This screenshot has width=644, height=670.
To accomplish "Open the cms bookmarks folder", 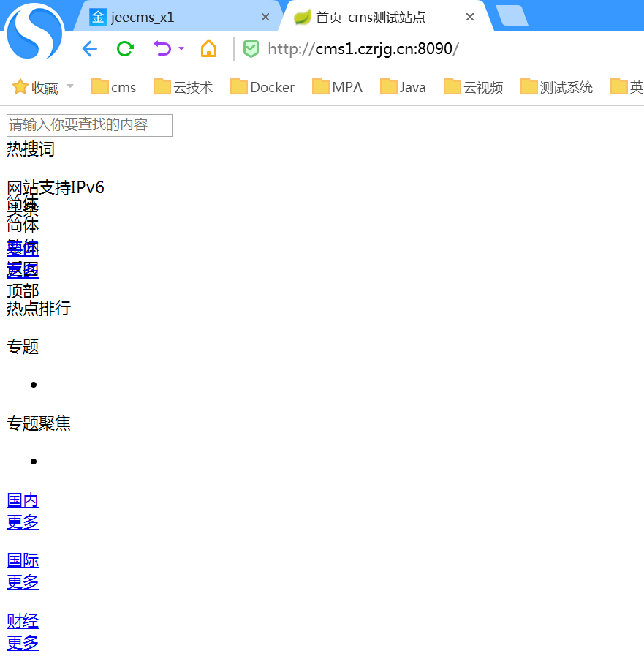I will tap(113, 87).
